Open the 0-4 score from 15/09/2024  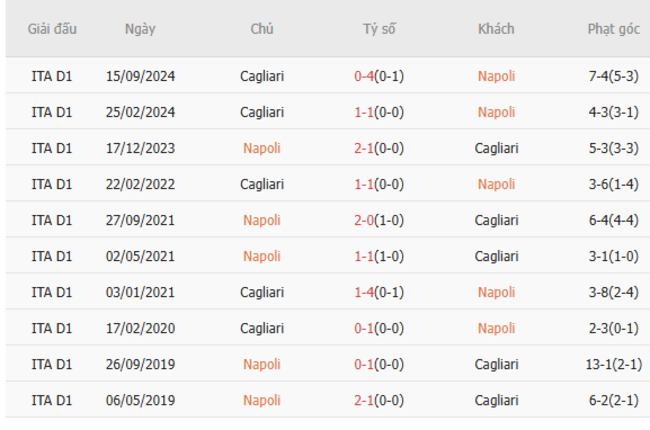point(364,76)
